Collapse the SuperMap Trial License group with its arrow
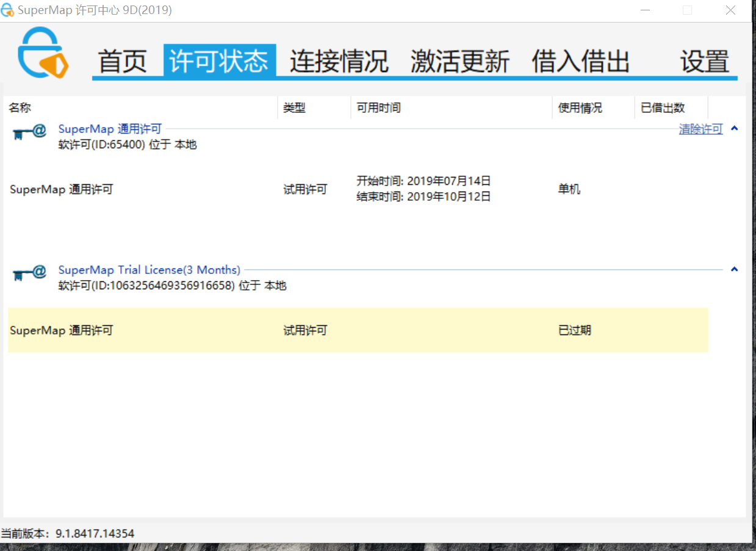The width and height of the screenshot is (756, 551). [x=734, y=269]
